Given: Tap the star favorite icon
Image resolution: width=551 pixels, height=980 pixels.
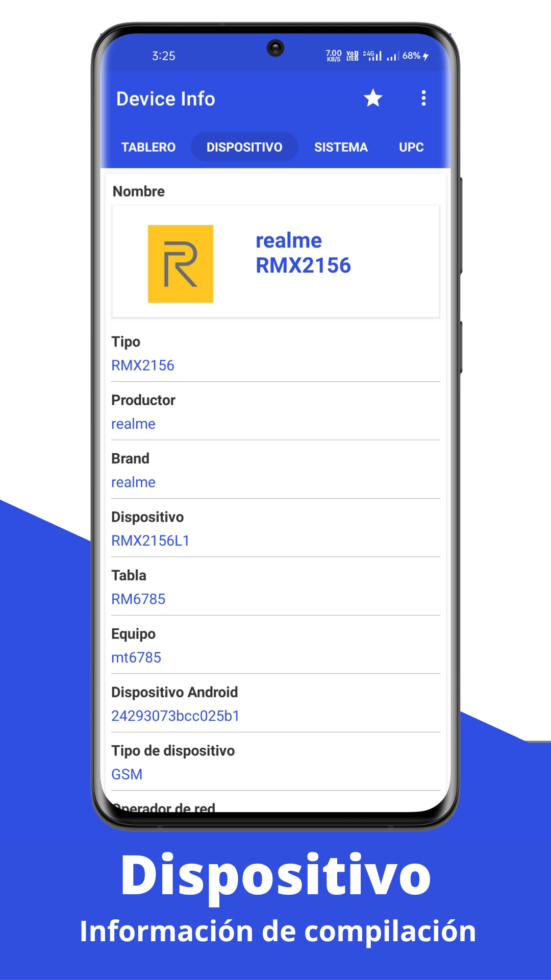Looking at the screenshot, I should [373, 98].
